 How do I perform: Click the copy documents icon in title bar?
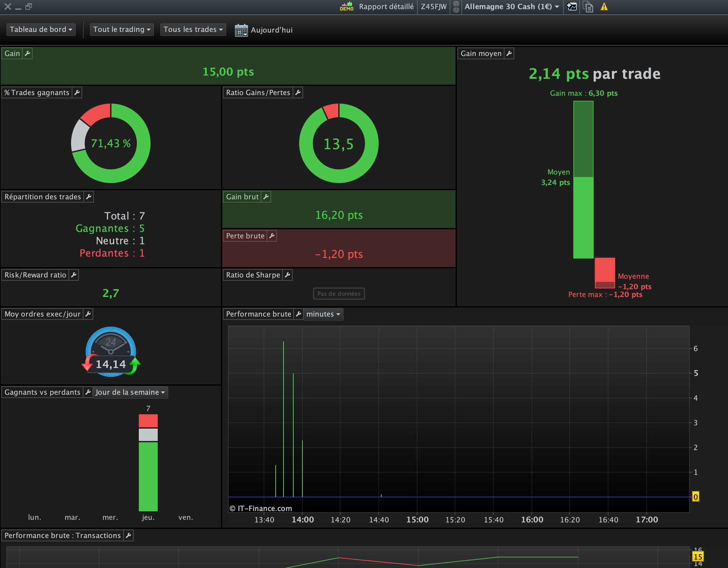pyautogui.click(x=588, y=7)
